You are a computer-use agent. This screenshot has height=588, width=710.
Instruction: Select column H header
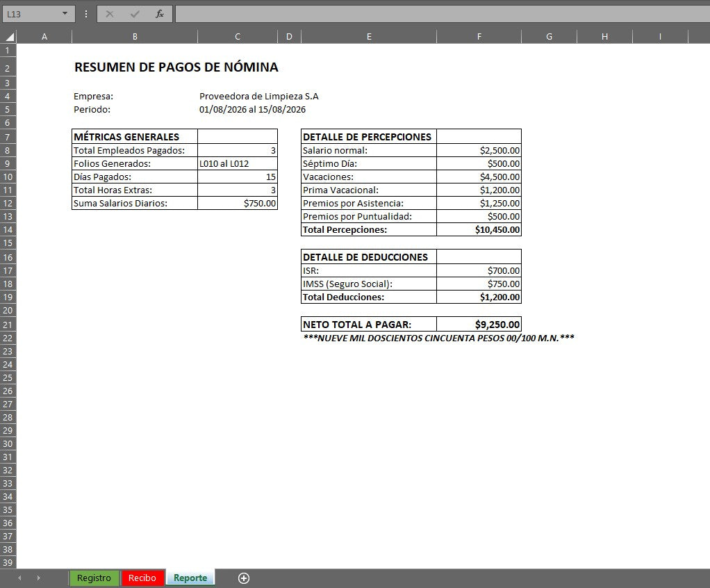pos(604,37)
